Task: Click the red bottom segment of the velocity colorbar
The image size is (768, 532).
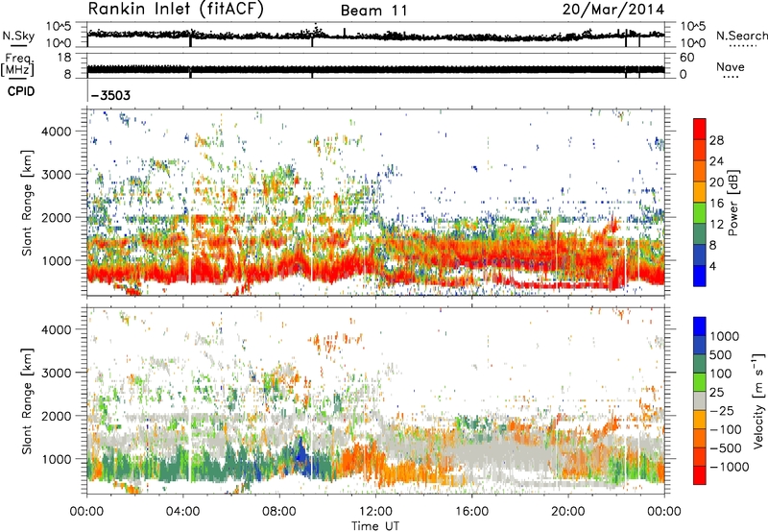Action: pos(700,475)
